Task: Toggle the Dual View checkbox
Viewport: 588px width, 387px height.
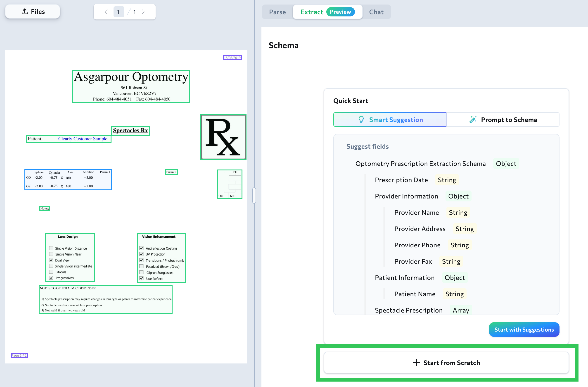Action: coord(51,260)
